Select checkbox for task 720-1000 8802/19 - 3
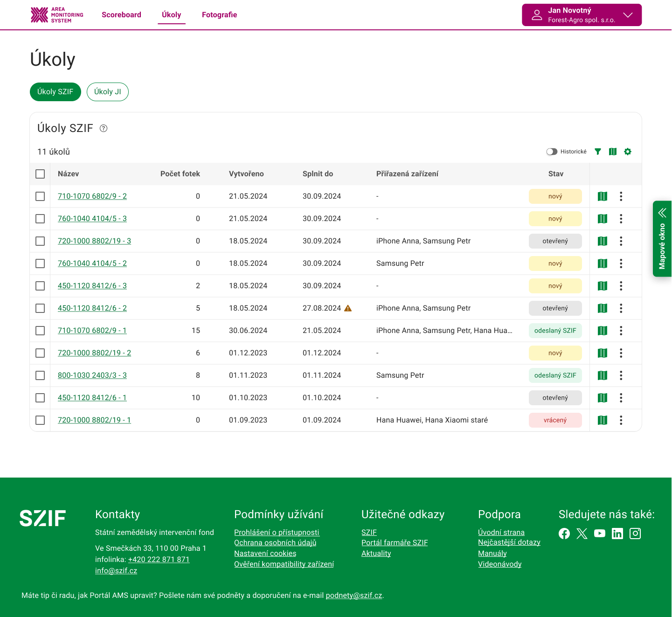Viewport: 672px width, 617px height. pyautogui.click(x=40, y=241)
